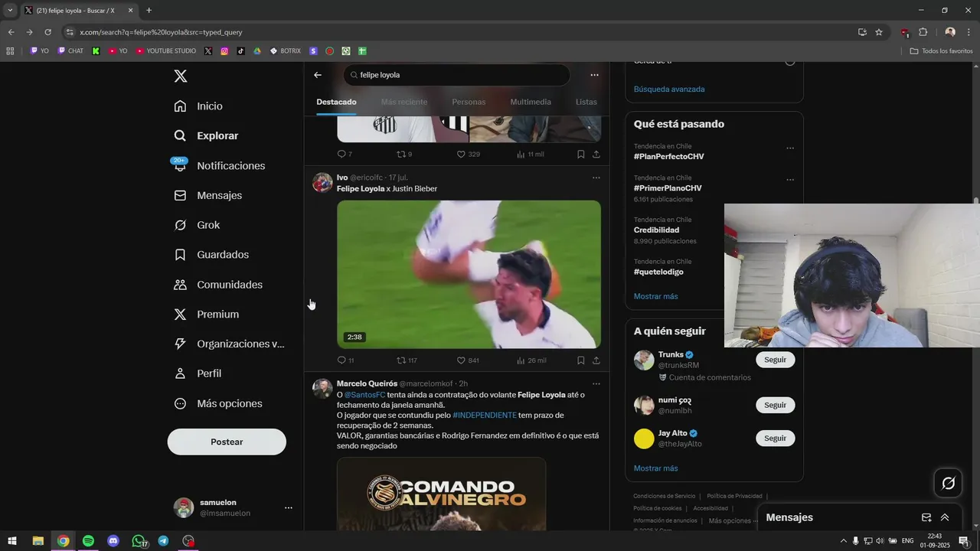This screenshot has width=980, height=551.
Task: Open Condiciones de Servicio footer link
Action: click(664, 496)
